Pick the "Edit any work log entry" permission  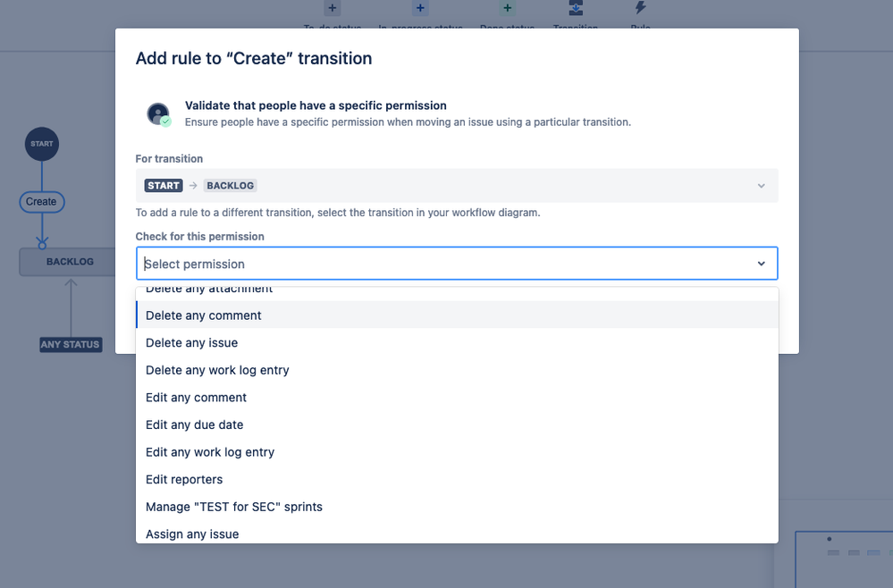(x=457, y=452)
